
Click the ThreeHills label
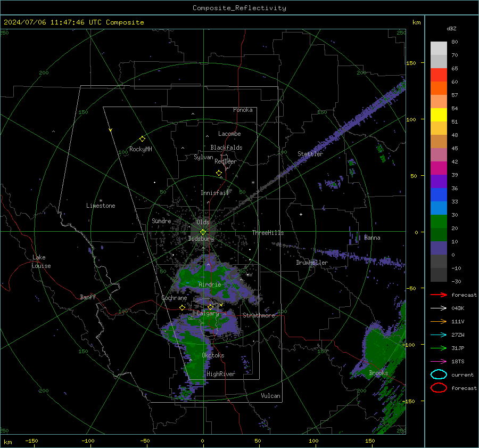point(268,233)
